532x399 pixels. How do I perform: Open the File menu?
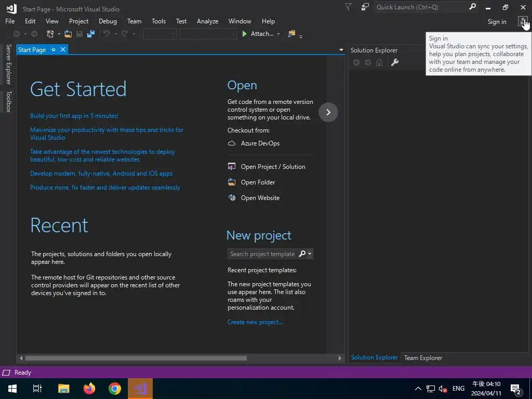10,21
